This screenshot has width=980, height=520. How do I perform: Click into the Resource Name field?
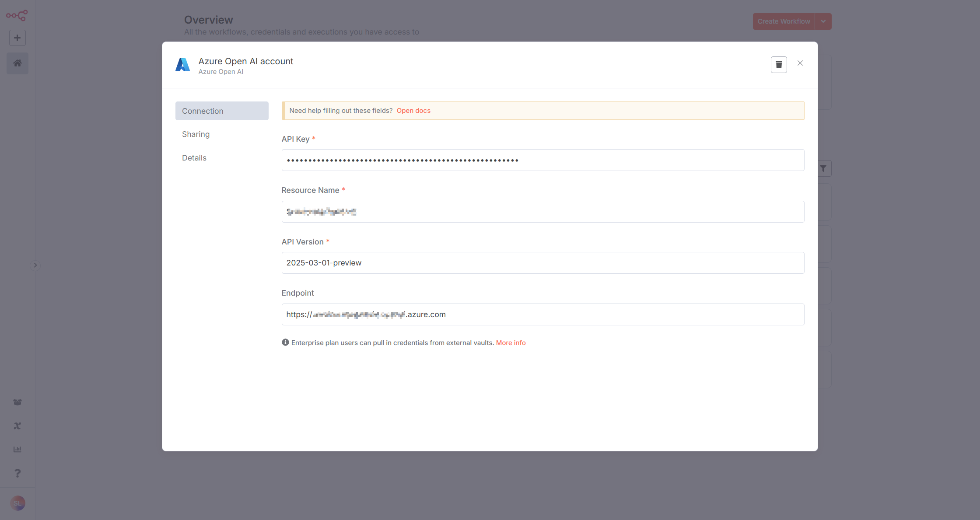tap(543, 212)
